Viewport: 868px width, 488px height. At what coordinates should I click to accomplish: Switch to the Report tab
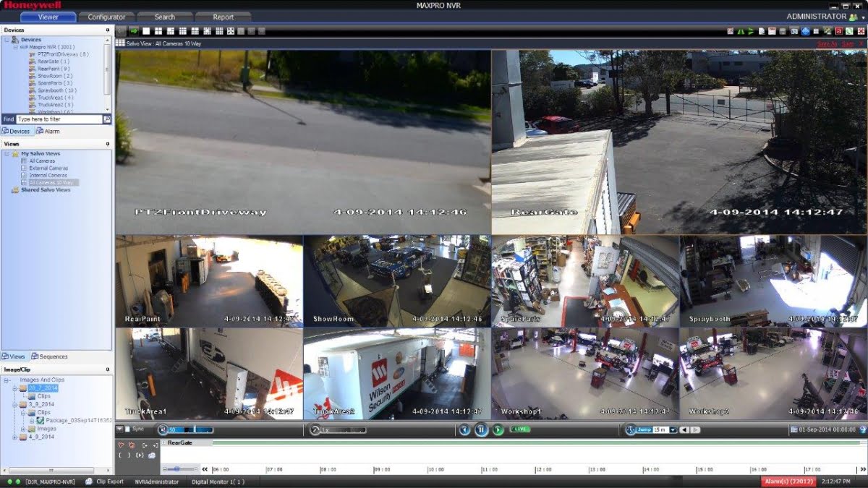pos(224,17)
